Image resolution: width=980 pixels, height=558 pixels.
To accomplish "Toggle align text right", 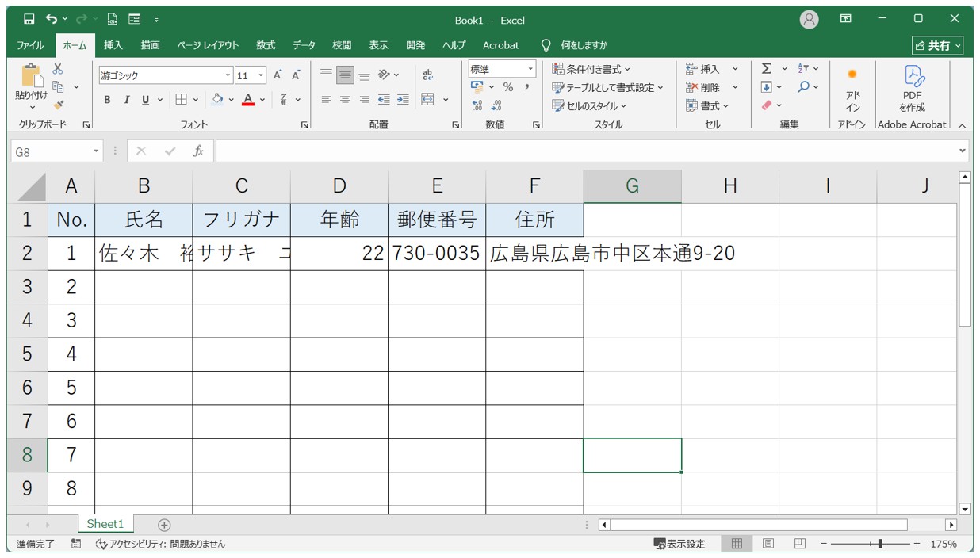I will 364,100.
